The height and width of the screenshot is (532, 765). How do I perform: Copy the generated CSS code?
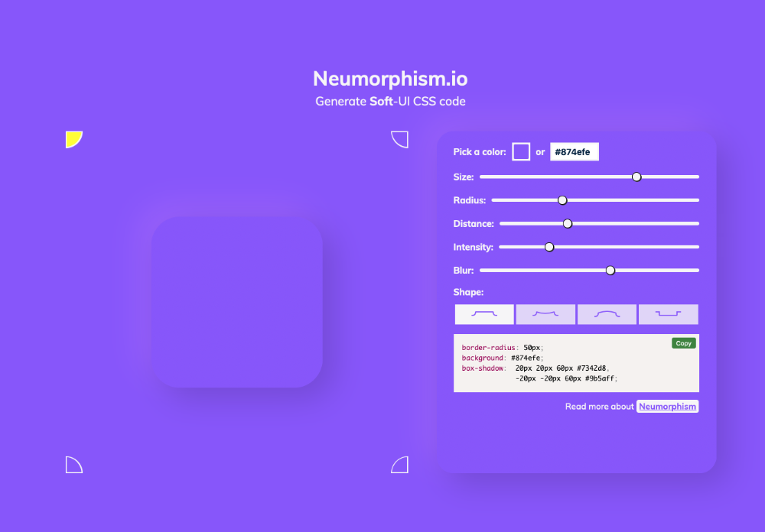pyautogui.click(x=683, y=343)
